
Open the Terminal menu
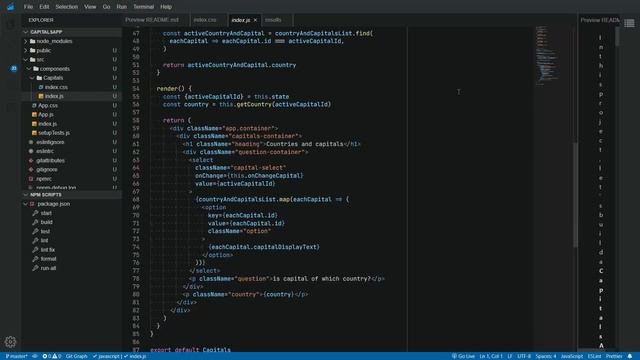click(144, 7)
